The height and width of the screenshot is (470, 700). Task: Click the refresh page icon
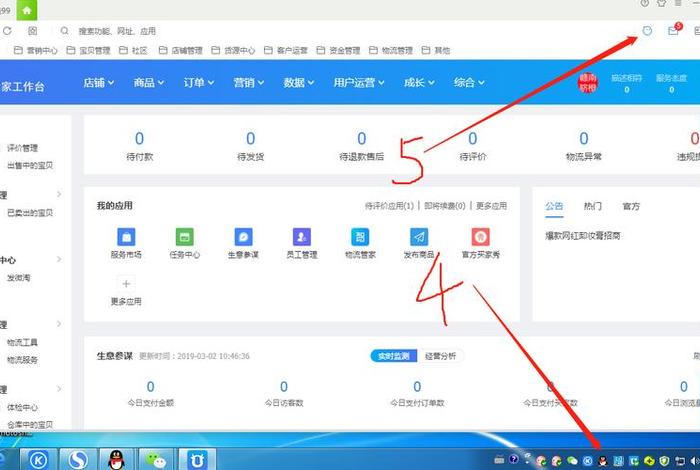(7, 31)
